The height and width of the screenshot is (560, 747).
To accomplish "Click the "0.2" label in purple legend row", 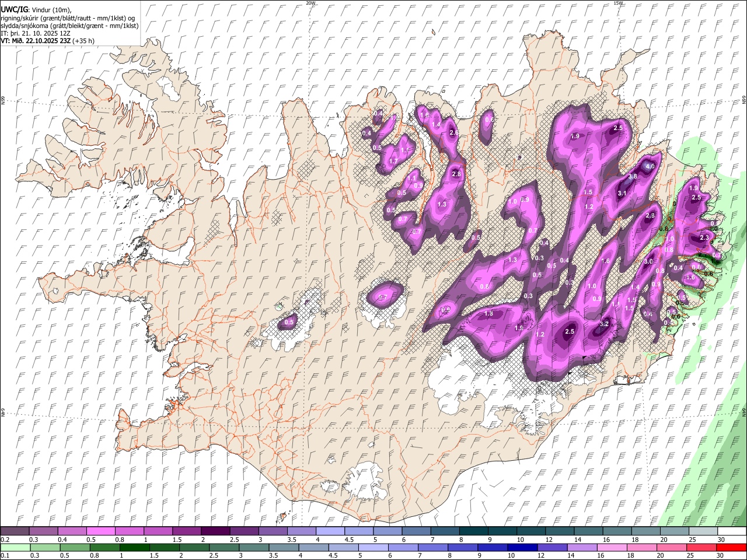I will 5,540.
